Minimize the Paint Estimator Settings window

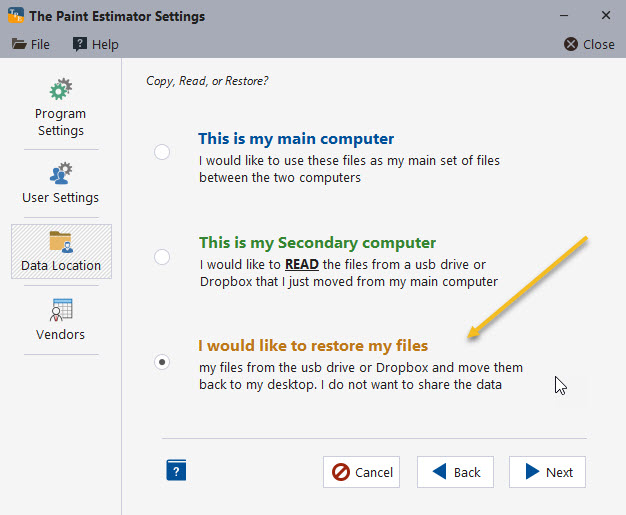[564, 16]
